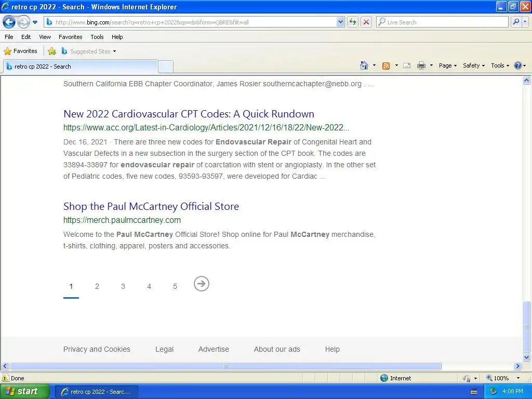Open the Safety command menu
532x399 pixels.
pyautogui.click(x=474, y=65)
